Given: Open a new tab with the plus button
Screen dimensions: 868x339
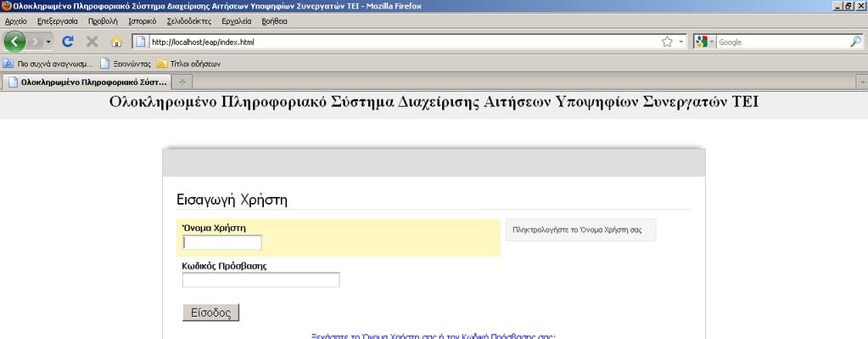Looking at the screenshot, I should 182,82.
